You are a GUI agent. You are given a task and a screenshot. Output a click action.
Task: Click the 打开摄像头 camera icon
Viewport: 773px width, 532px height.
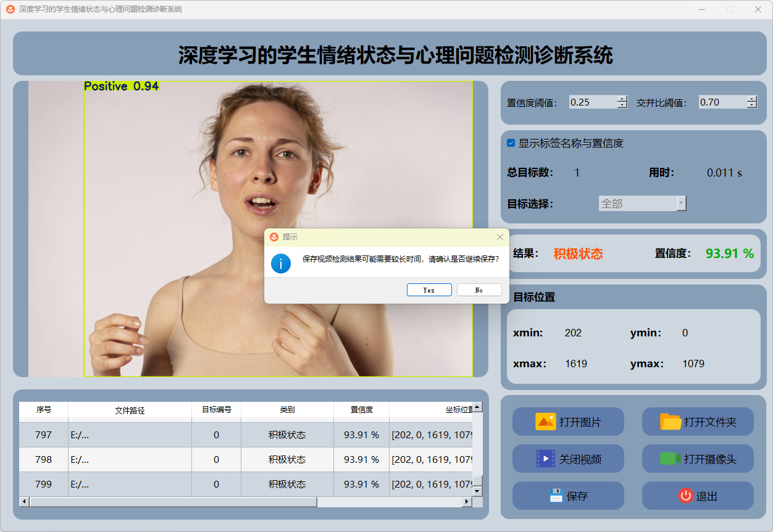pos(671,459)
